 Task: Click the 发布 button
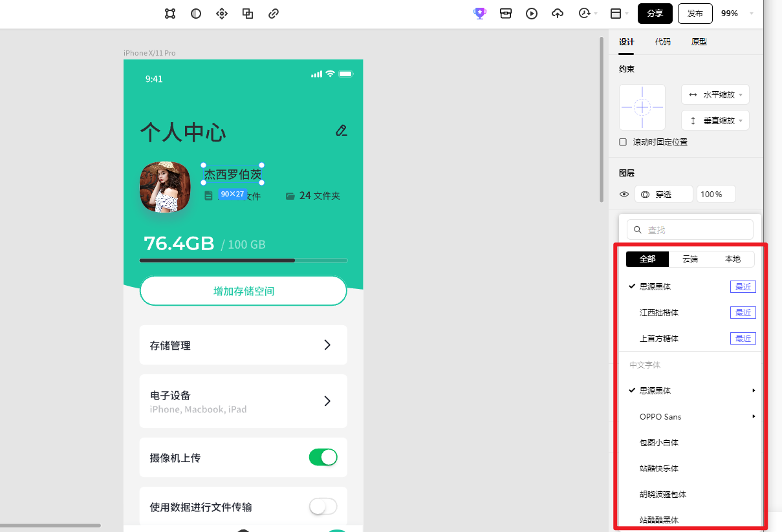coord(695,14)
